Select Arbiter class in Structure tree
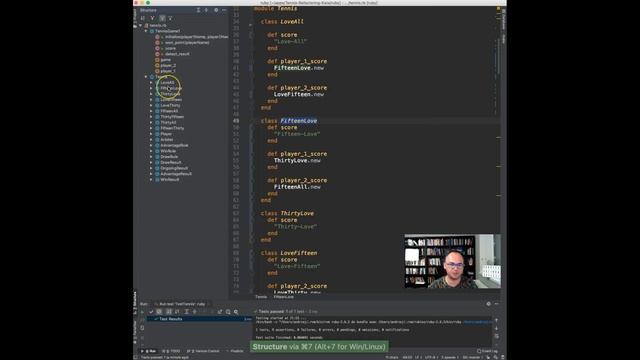Screen dimensions: 640x360 click(x=167, y=140)
